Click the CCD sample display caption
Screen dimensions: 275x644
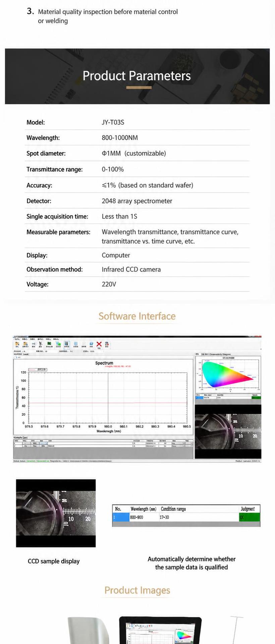(x=54, y=561)
